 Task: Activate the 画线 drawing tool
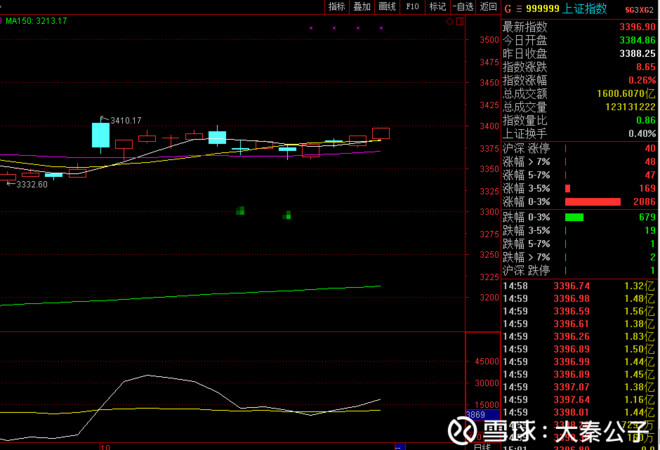[387, 7]
